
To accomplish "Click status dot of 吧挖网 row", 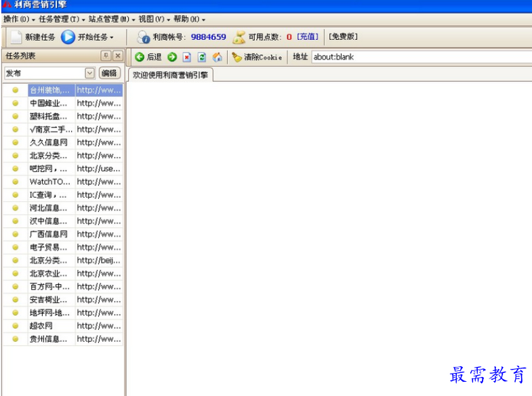I will pyautogui.click(x=16, y=169).
